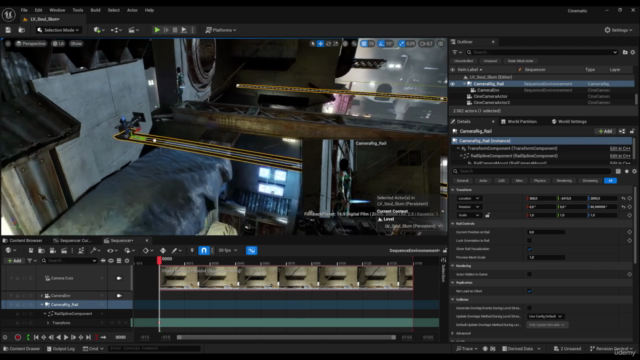Select the scale gizmo in the viewport
The width and height of the screenshot is (640, 360).
click(336, 43)
